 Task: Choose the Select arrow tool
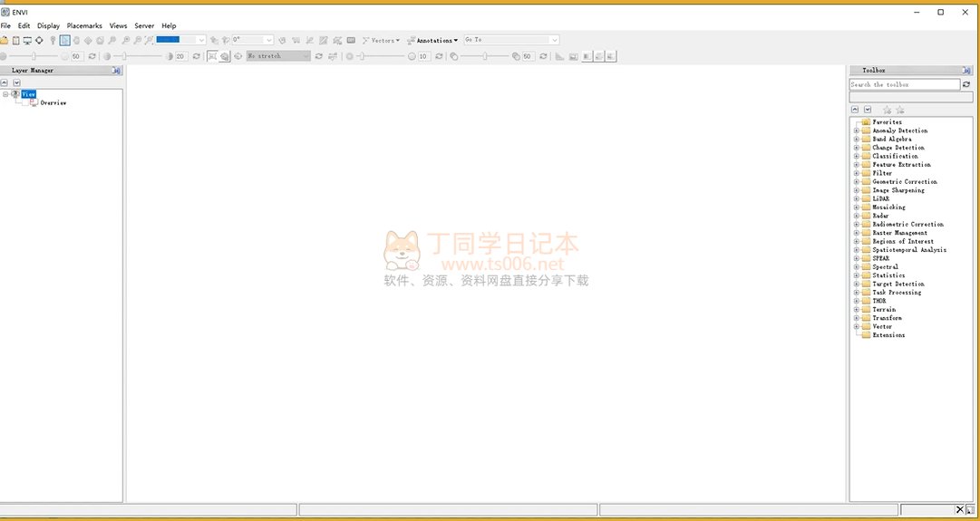pyautogui.click(x=65, y=40)
